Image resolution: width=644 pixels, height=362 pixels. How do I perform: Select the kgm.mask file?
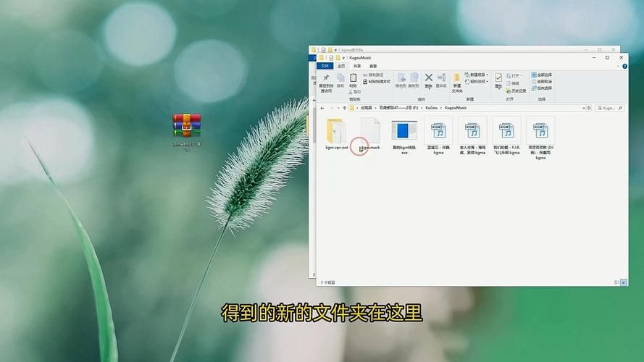click(369, 132)
